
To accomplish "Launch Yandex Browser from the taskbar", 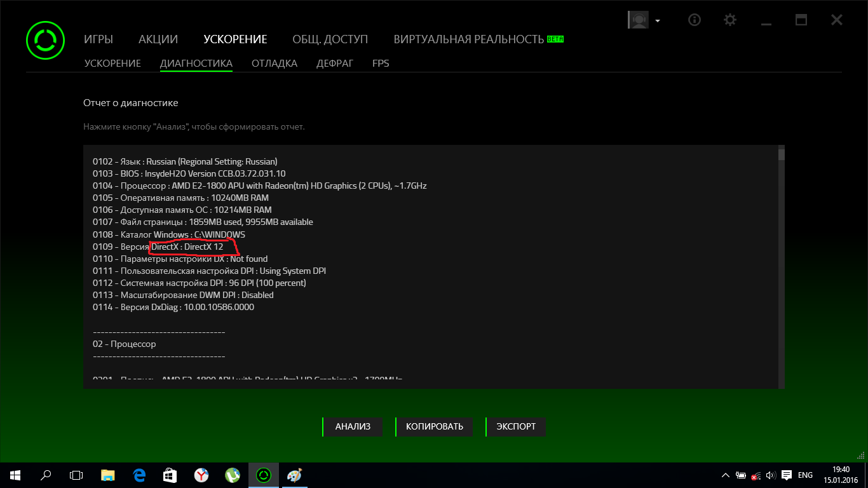I will point(201,475).
